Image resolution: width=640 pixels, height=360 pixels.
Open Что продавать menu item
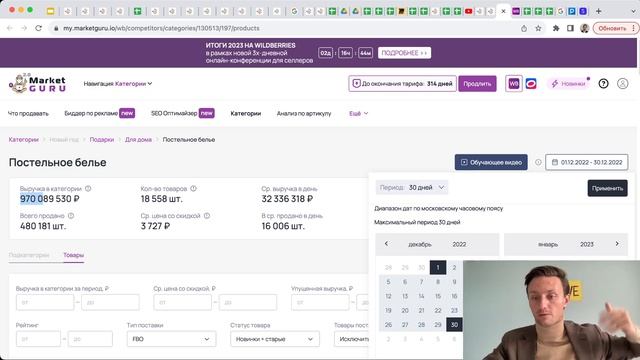point(28,113)
